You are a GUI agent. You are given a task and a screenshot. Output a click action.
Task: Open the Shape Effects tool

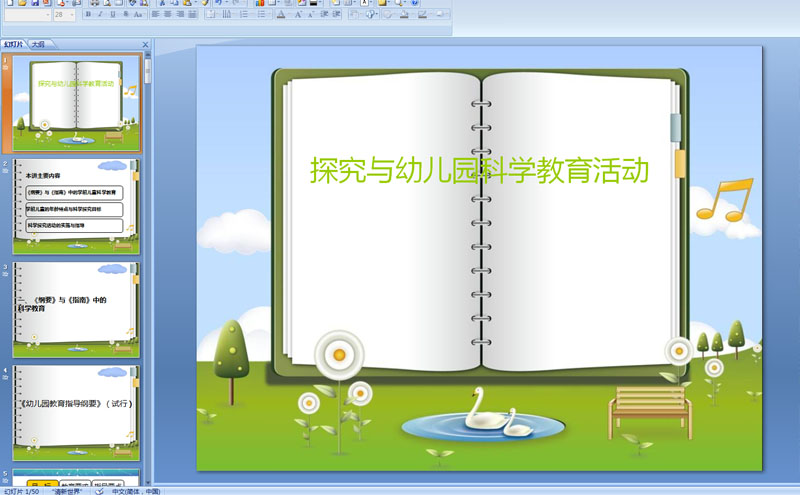(439, 14)
